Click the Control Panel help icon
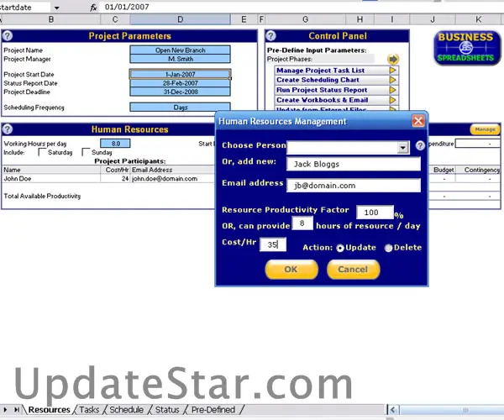 (x=271, y=35)
